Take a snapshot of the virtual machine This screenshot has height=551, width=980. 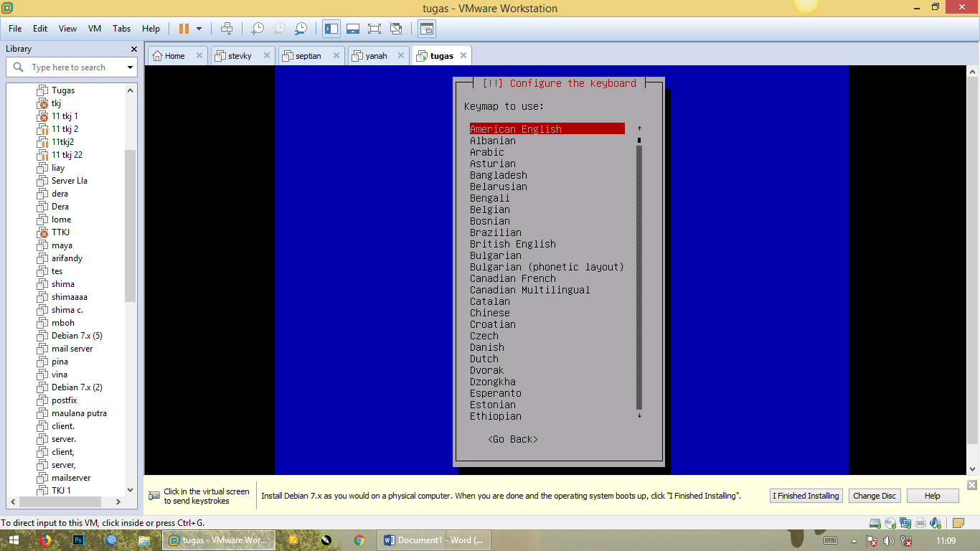(257, 29)
